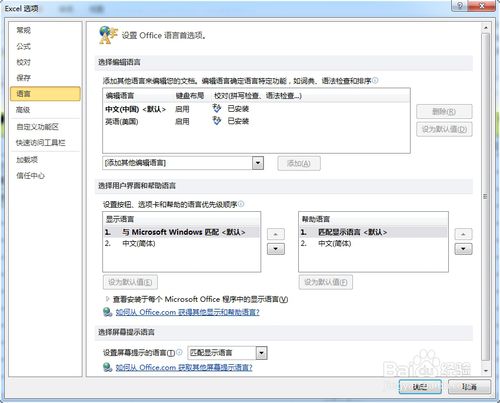Screen dimensions: 500x403
Task: Click 设为默认值(E) under display language list
Action: click(130, 282)
